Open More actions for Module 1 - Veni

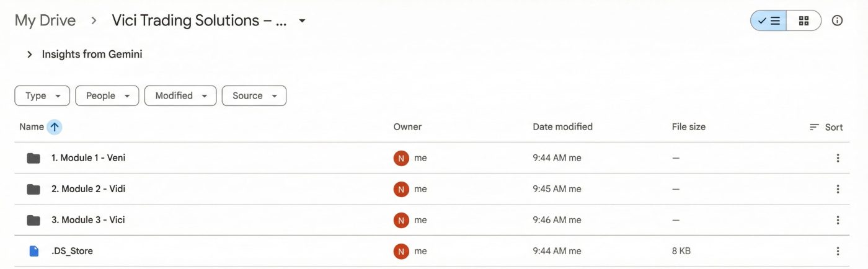coord(838,158)
